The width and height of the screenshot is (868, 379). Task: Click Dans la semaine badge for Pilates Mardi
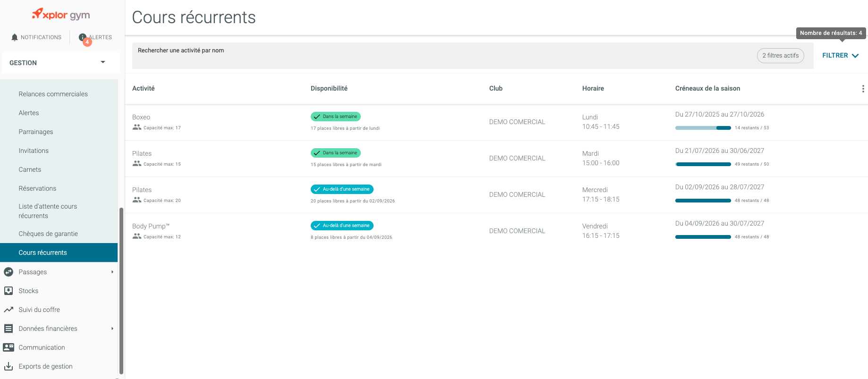(336, 153)
